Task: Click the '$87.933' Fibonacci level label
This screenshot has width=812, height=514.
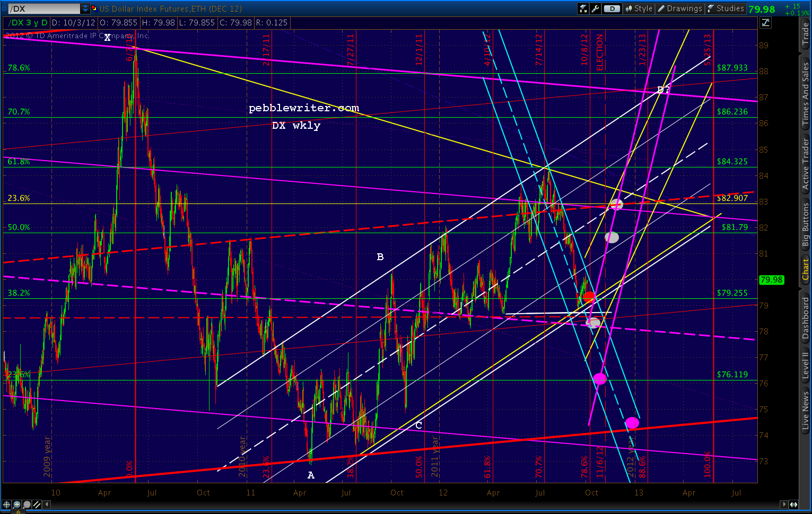Action: pyautogui.click(x=732, y=68)
